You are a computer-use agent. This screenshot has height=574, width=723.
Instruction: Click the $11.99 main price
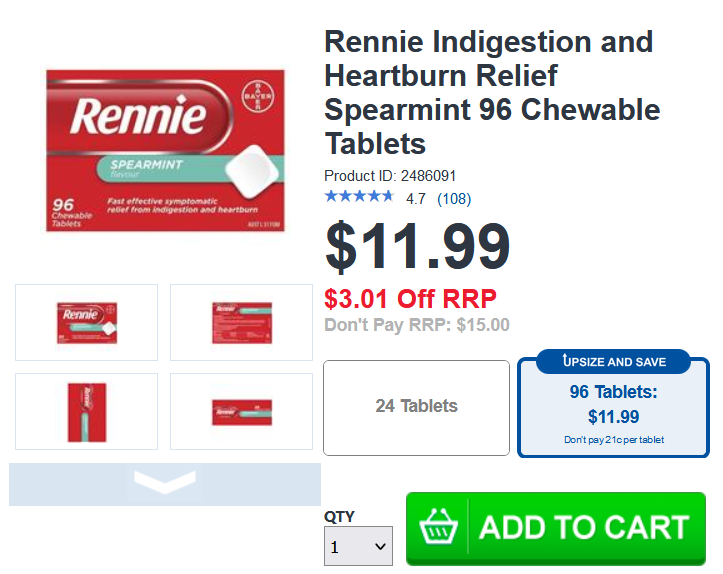coord(418,247)
